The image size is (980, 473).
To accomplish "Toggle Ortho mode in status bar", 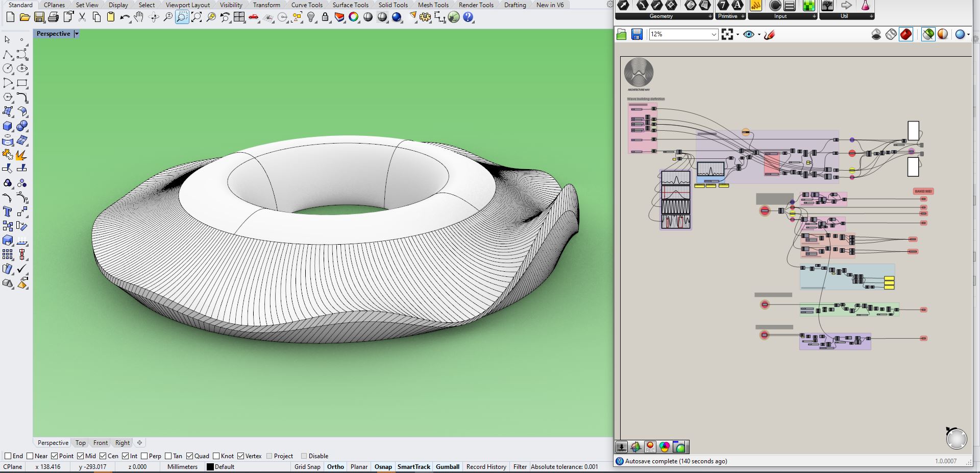I will pyautogui.click(x=335, y=467).
